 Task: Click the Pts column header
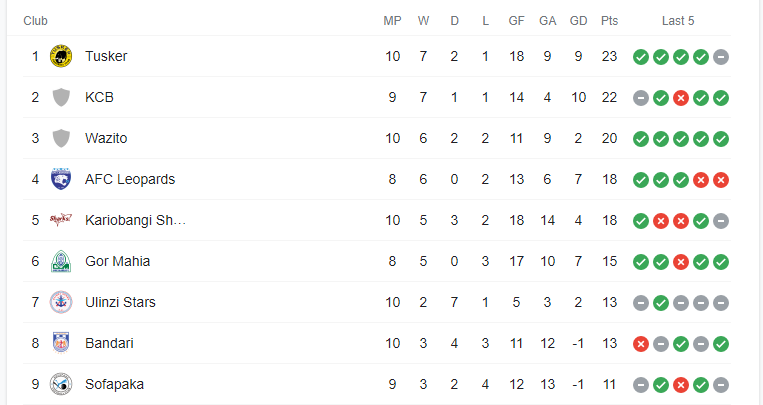coord(609,21)
